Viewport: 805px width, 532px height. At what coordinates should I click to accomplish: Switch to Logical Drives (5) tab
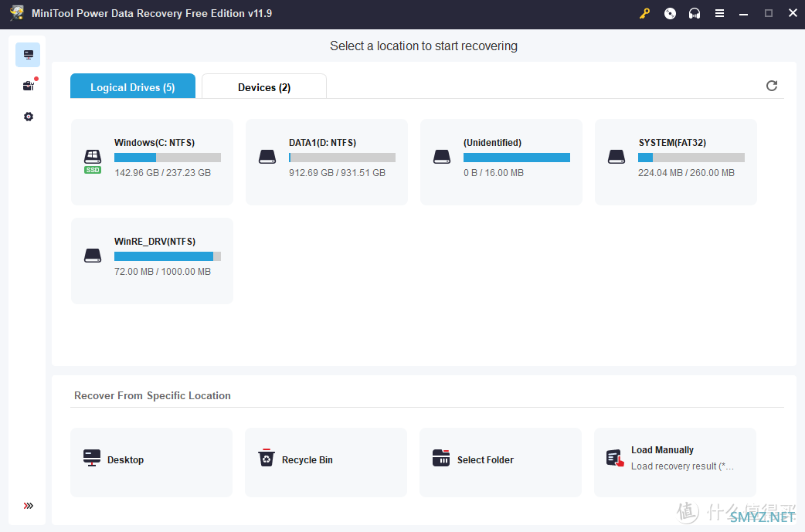point(133,86)
